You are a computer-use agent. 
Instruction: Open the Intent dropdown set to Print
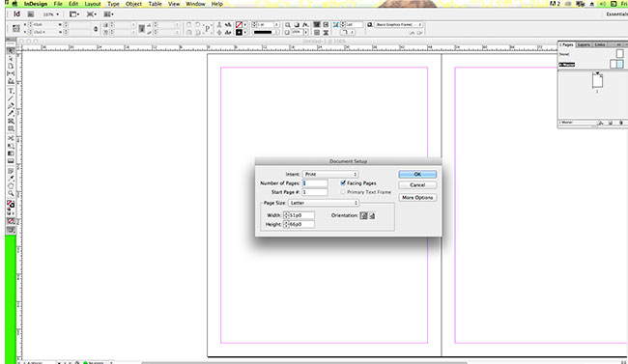(330, 174)
